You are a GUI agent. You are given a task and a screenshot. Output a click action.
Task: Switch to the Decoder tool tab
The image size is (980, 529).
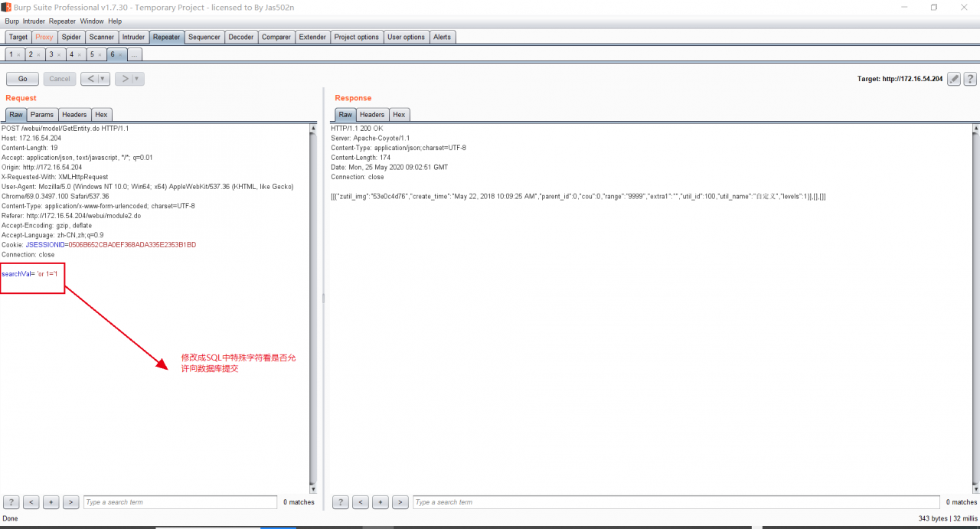coord(241,37)
